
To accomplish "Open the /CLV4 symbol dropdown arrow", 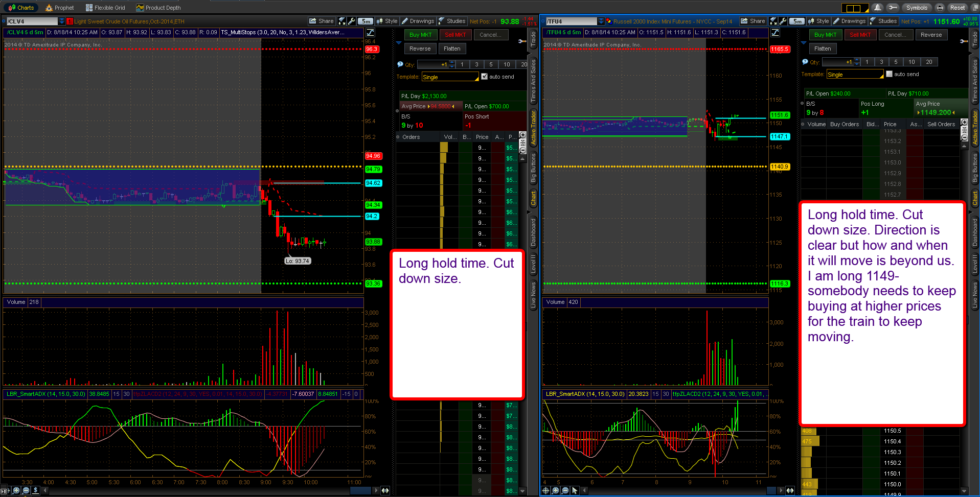I will 62,21.
